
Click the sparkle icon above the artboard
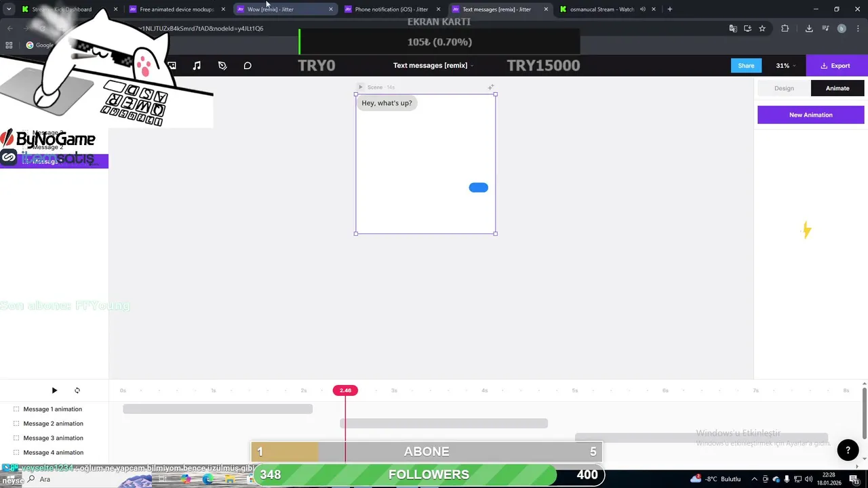(491, 87)
